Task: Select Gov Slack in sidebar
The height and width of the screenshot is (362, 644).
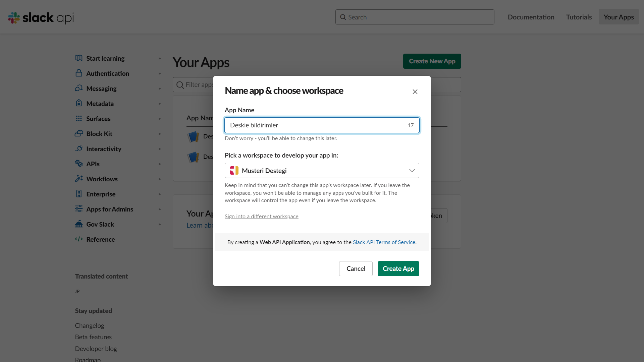Action: pos(100,224)
